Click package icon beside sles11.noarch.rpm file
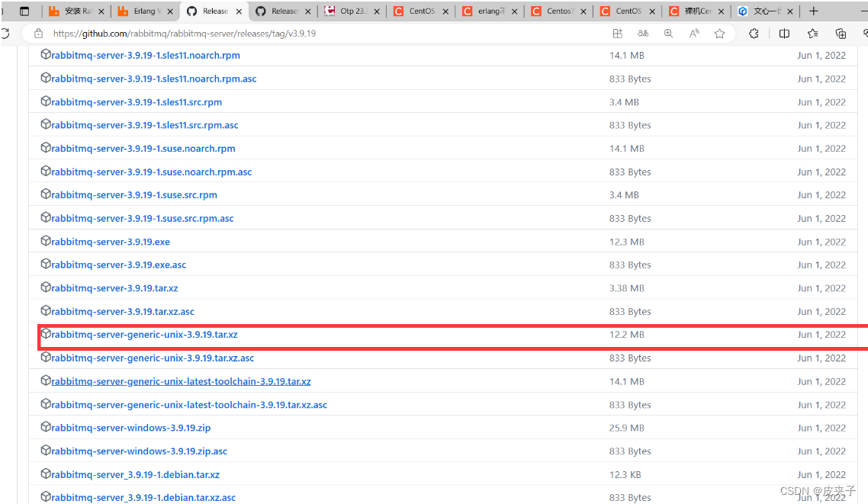Screen dimensions: 868x504 (46, 54)
